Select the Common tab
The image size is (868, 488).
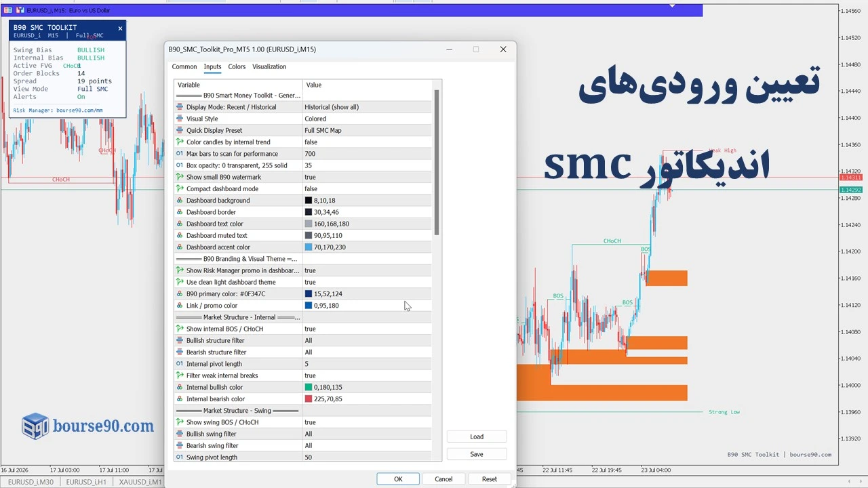click(x=184, y=66)
